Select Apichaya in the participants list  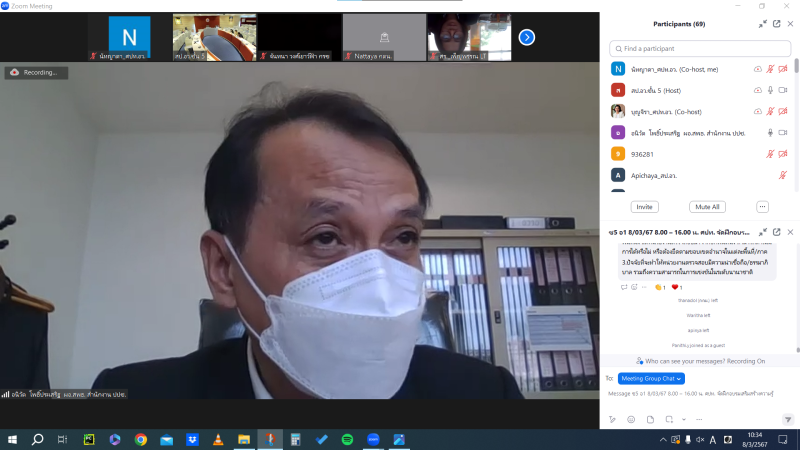pos(700,175)
